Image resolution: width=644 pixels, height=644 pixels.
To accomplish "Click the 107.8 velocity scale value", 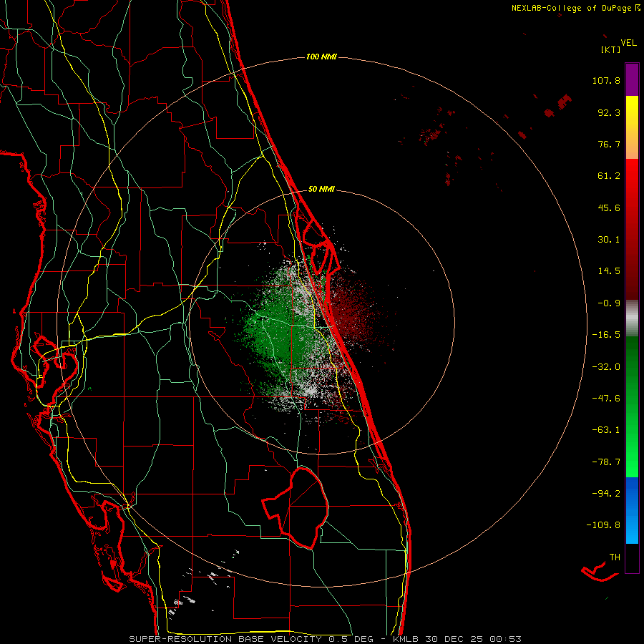I will click(606, 80).
